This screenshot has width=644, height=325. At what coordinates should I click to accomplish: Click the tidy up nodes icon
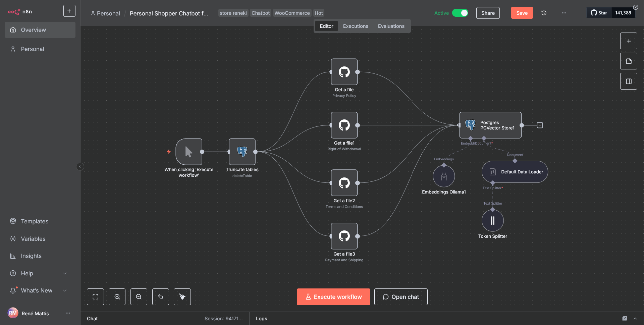[x=182, y=297]
